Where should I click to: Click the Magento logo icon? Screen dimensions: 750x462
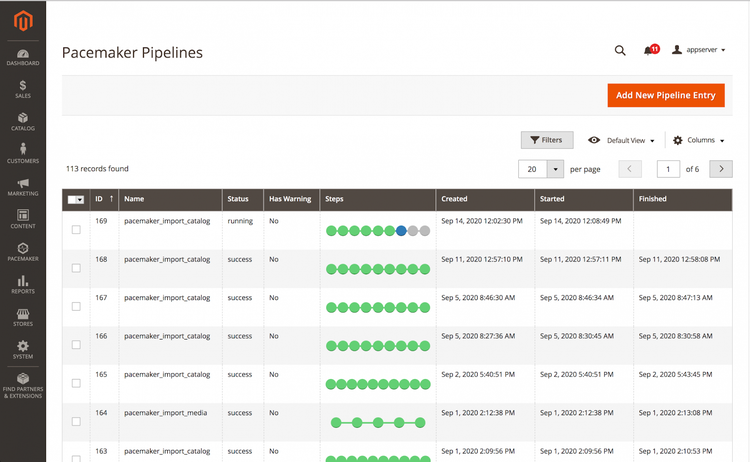point(22,21)
